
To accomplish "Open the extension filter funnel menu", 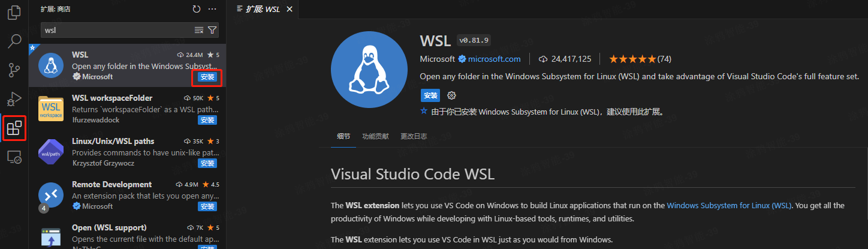I will coord(212,30).
